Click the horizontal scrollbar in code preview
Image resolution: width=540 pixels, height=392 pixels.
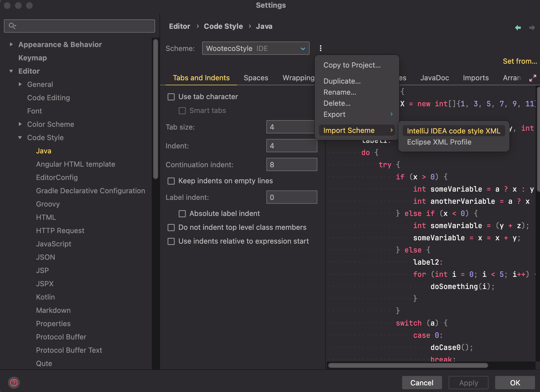[x=408, y=365]
